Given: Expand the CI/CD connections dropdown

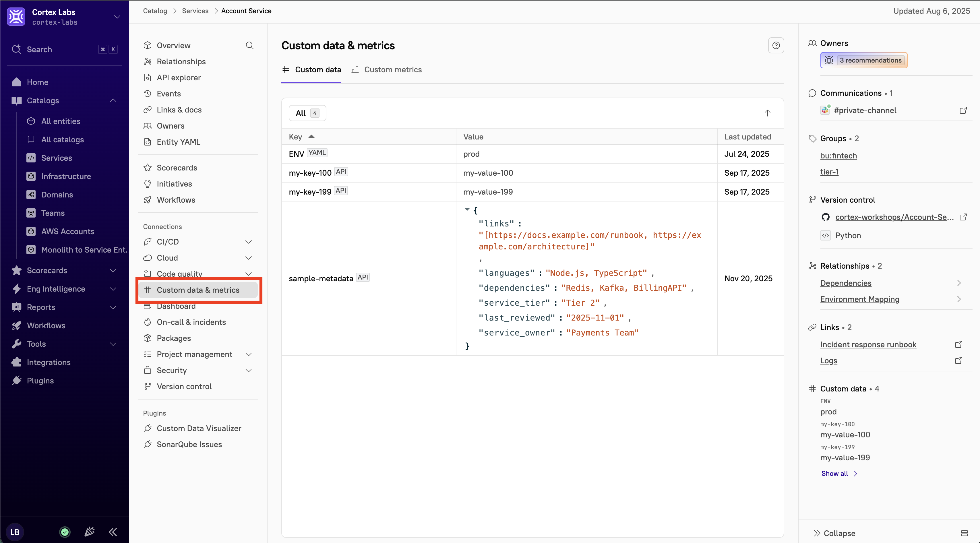Looking at the screenshot, I should (249, 242).
